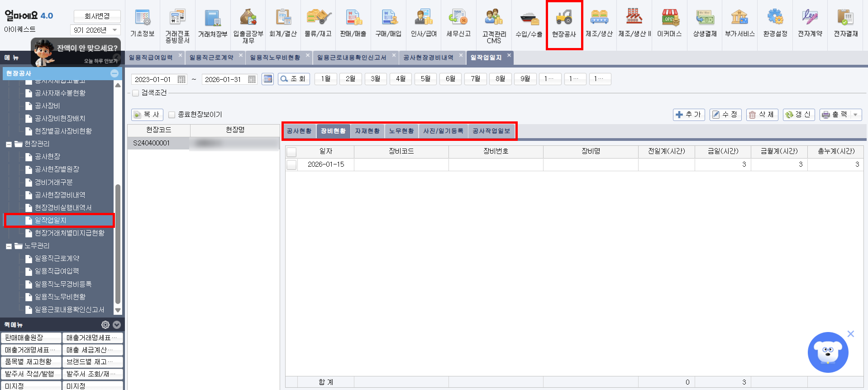Open the 구매/매입 module
Image resolution: width=868 pixels, height=390 pixels.
(x=388, y=24)
